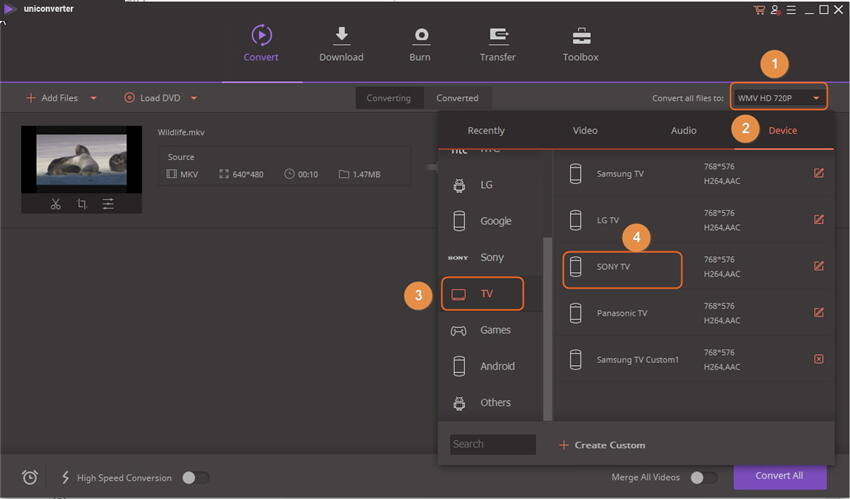The width and height of the screenshot is (850, 499).
Task: Click the device category list scrollbar
Action: click(548, 328)
